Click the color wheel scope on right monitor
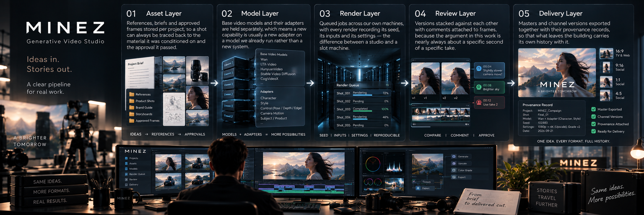The height and width of the screenshot is (215, 644). point(372,164)
